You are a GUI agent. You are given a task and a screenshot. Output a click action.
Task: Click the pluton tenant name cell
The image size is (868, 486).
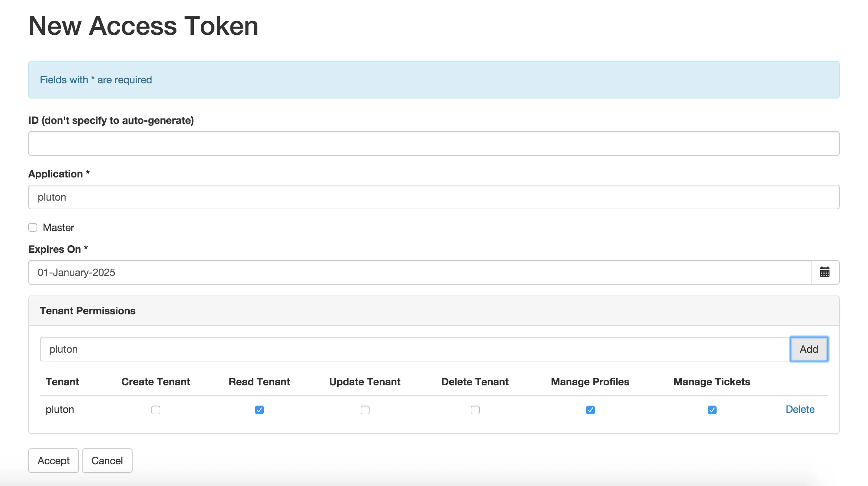(x=60, y=409)
